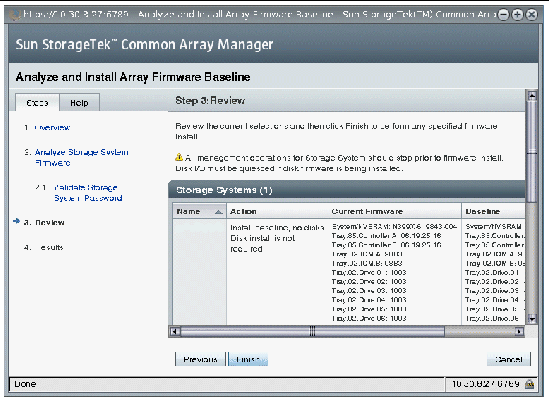The width and height of the screenshot is (549, 402).
Task: Click vertical scrollbar up arrow at top
Action: click(x=532, y=95)
